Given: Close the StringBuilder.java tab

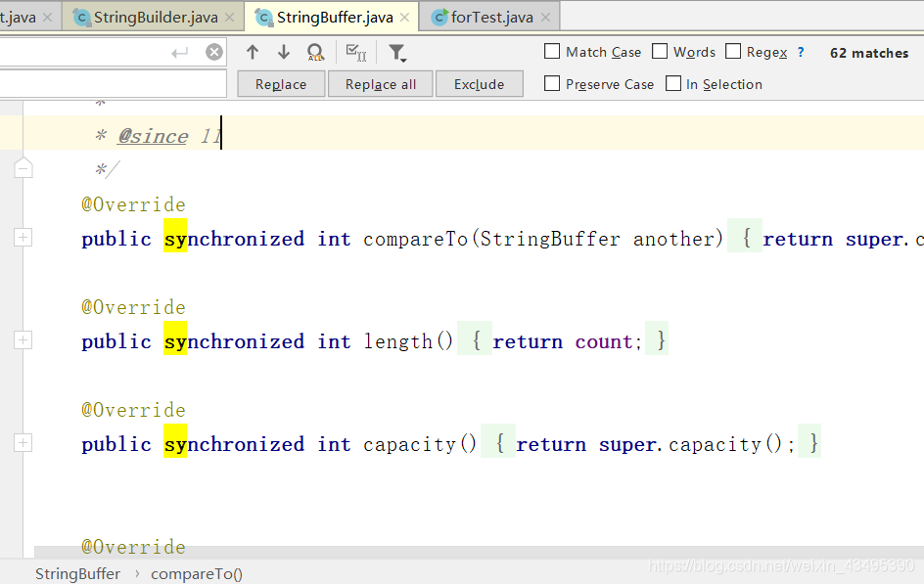Looking at the screenshot, I should (x=230, y=18).
